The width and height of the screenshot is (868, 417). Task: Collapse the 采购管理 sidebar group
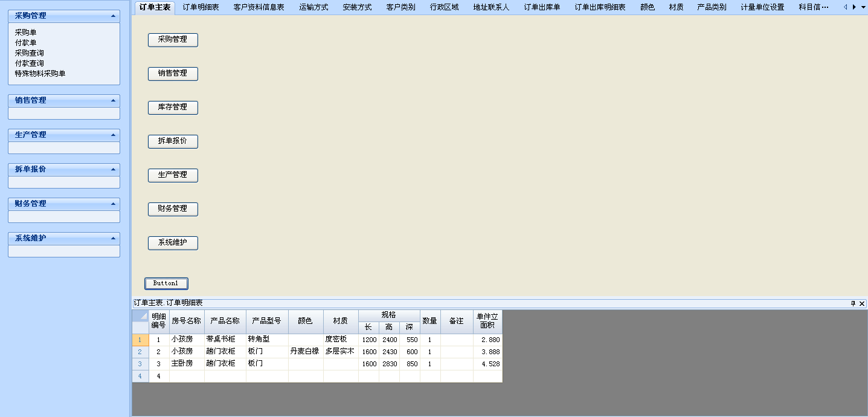click(113, 16)
